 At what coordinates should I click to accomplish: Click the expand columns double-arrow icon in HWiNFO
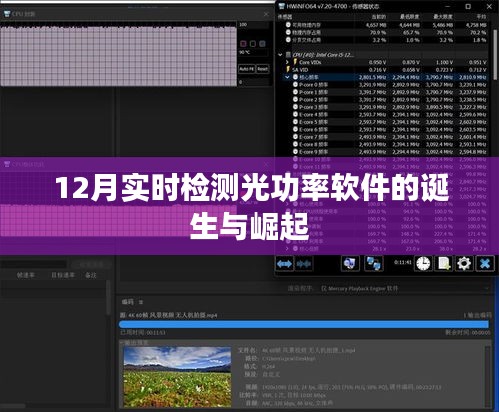click(x=284, y=264)
